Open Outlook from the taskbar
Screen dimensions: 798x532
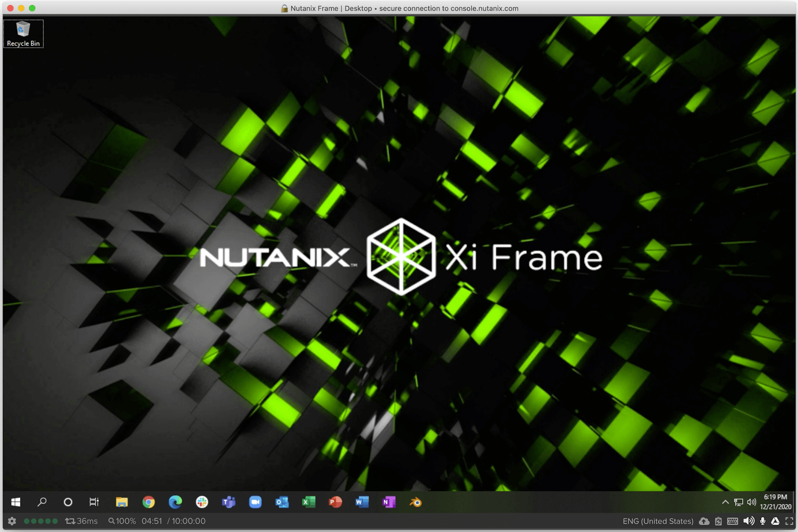282,502
